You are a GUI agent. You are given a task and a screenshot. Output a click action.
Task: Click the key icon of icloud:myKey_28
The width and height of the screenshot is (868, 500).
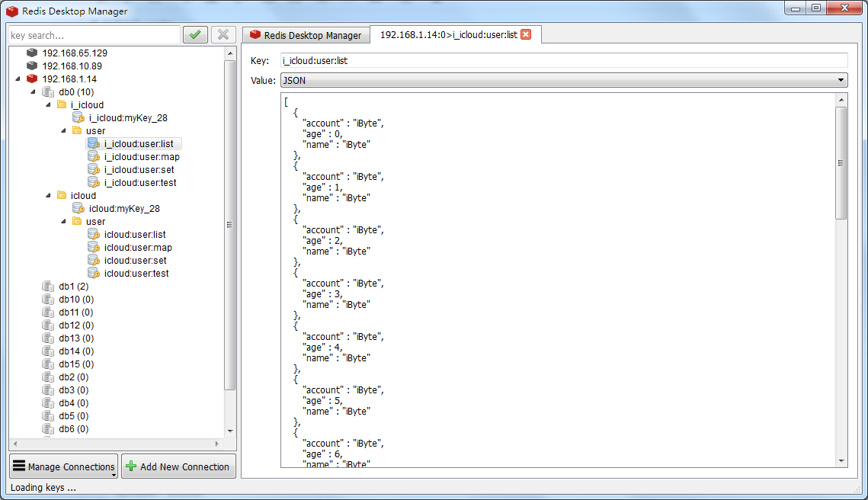(x=78, y=208)
